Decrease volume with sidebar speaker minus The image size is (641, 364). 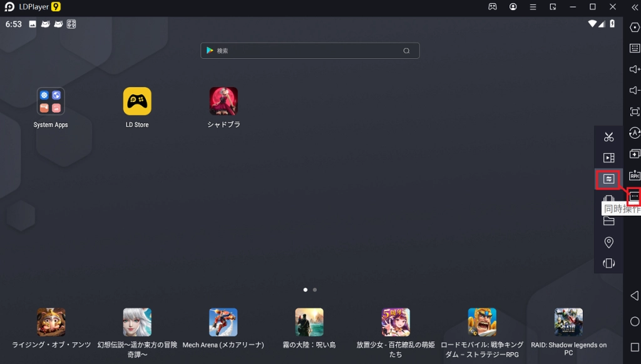[x=635, y=90]
